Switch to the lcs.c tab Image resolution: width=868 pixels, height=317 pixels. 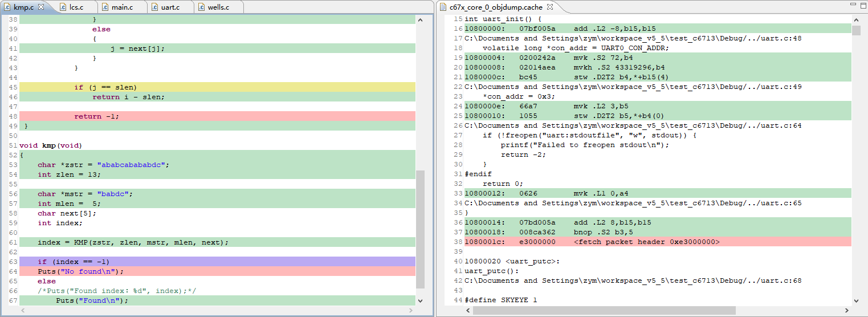pyautogui.click(x=76, y=7)
